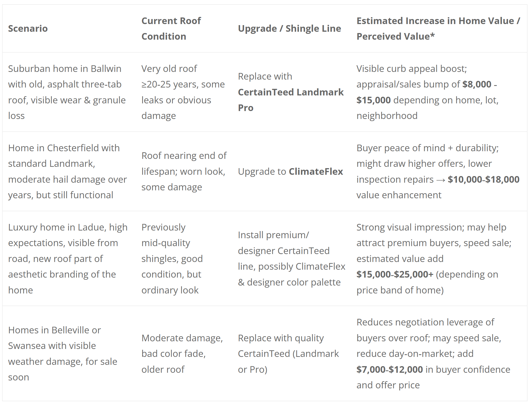Click the Moderate damage, bad color fade cell
532x405 pixels.
(x=182, y=353)
